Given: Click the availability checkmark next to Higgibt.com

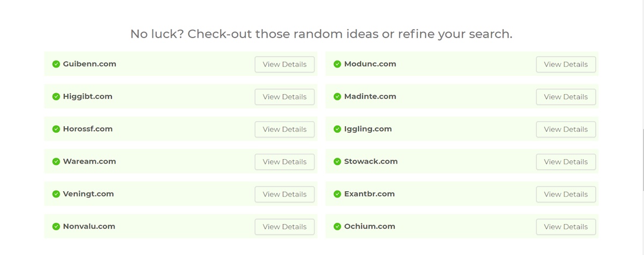Looking at the screenshot, I should (56, 96).
